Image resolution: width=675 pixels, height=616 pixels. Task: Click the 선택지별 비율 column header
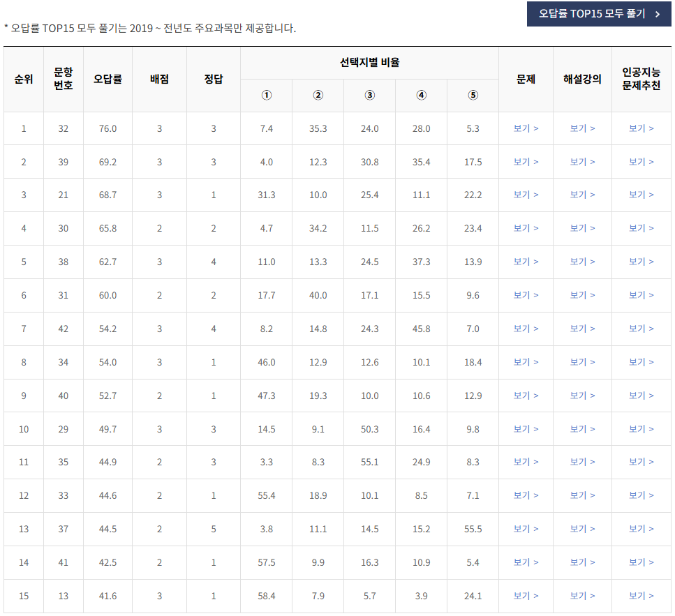369,63
